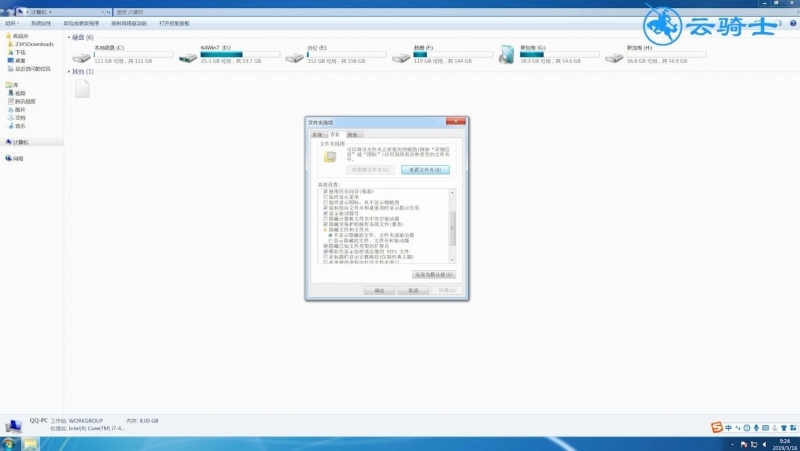800x451 pixels.
Task: Open the blank file under Other group
Action: pos(82,89)
